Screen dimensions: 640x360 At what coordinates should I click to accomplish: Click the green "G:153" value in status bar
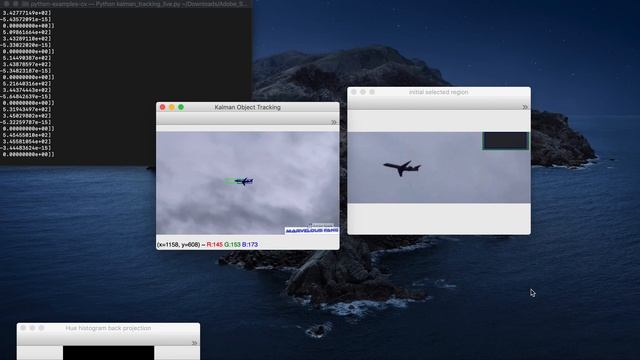pyautogui.click(x=232, y=245)
